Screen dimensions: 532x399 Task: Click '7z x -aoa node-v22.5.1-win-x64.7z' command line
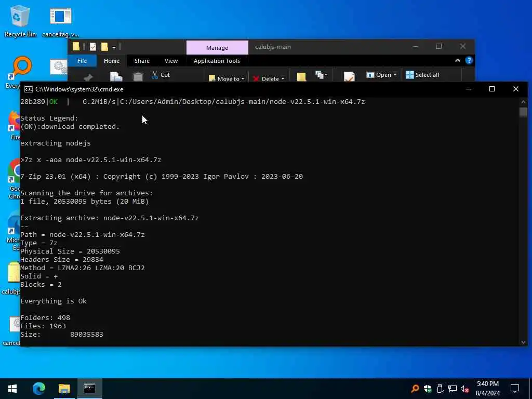[x=91, y=159]
